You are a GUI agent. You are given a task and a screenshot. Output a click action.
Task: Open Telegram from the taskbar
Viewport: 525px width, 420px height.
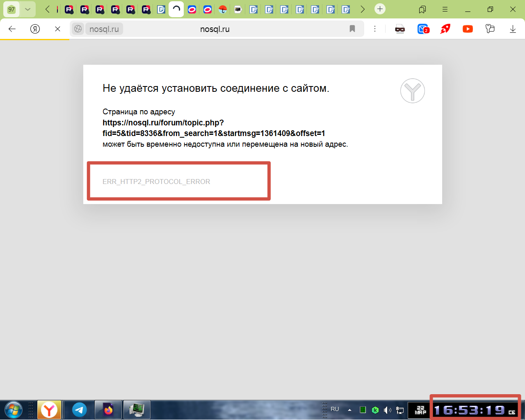[x=80, y=409]
